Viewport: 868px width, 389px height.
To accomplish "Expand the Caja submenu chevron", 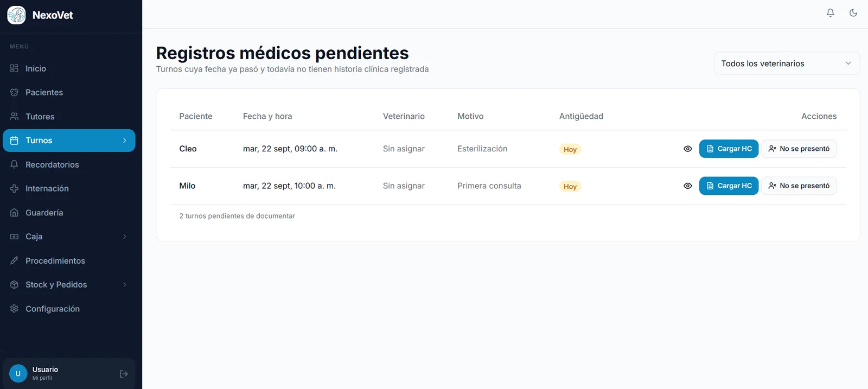I will click(x=125, y=237).
